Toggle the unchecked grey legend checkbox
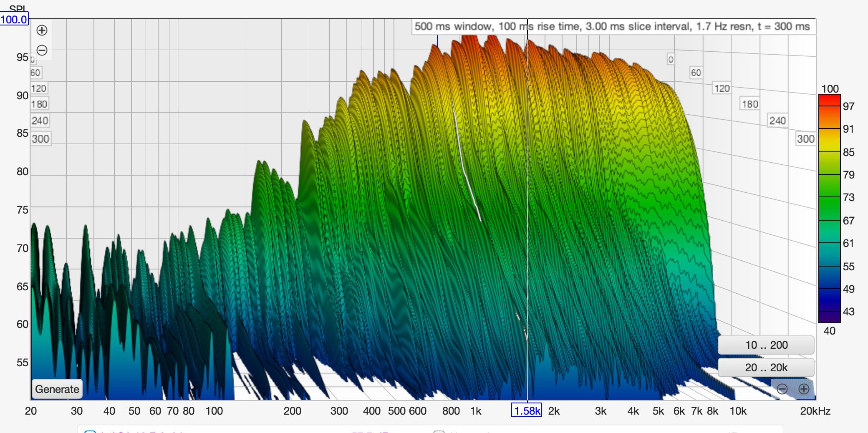 coord(439,431)
